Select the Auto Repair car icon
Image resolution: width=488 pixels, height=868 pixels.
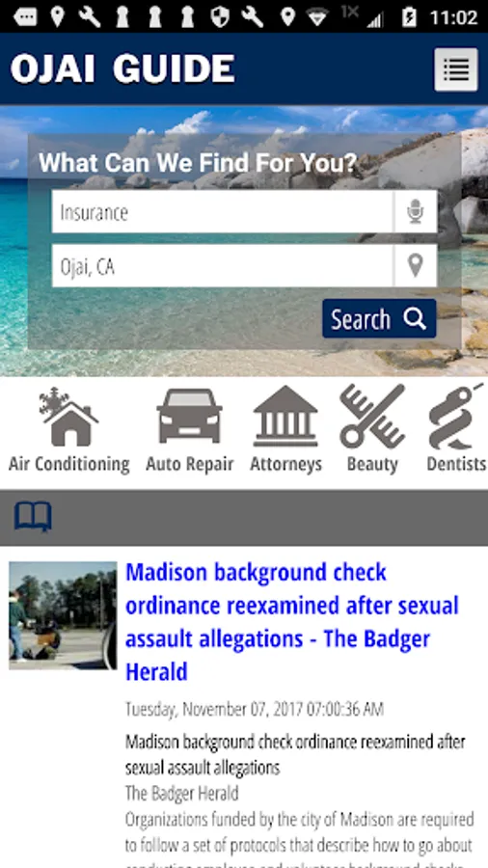[189, 417]
